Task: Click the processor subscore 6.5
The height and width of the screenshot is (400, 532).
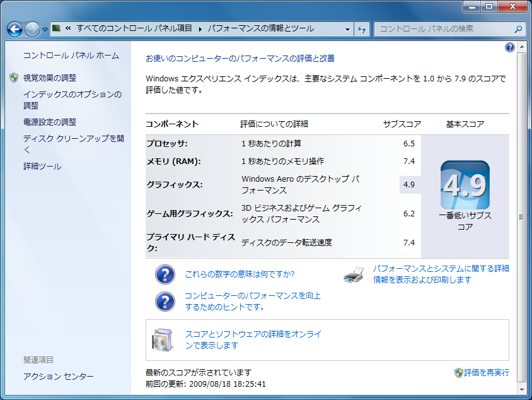Action: [409, 144]
